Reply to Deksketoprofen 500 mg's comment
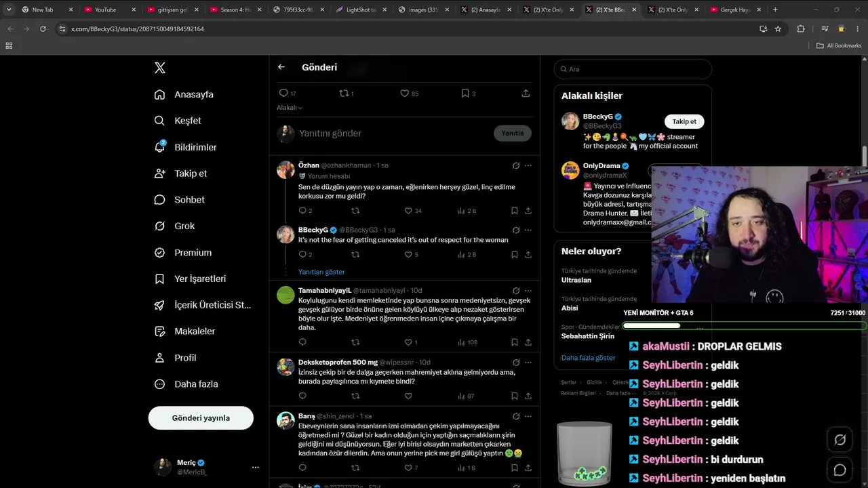The height and width of the screenshot is (488, 868). (x=302, y=396)
